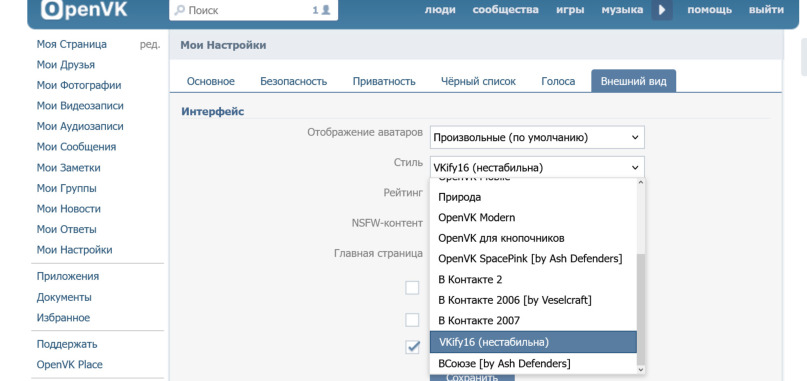Go to Моя Страница
Viewport: 807px width, 381px height.
coord(72,44)
